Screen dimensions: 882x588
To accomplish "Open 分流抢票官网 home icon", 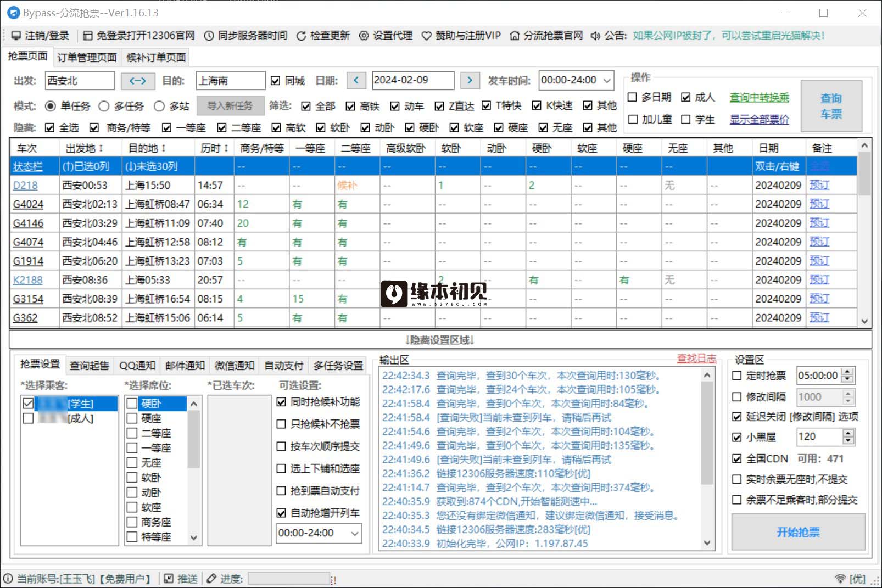I will [x=515, y=36].
